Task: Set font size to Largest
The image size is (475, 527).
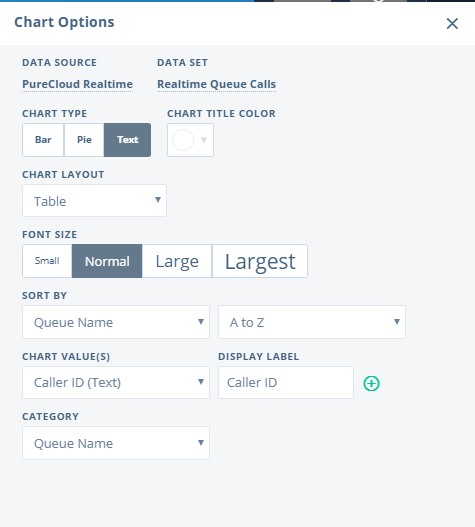Action: [x=260, y=261]
